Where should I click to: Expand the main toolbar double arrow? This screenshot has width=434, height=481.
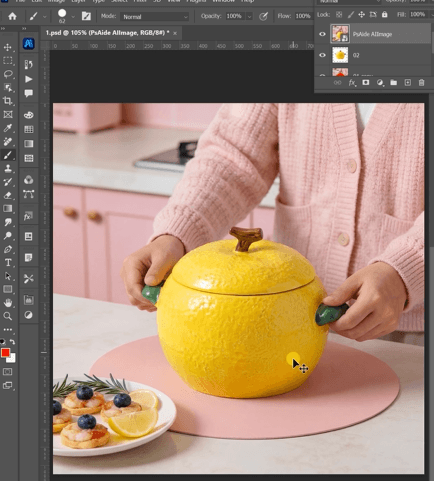click(x=3, y=29)
